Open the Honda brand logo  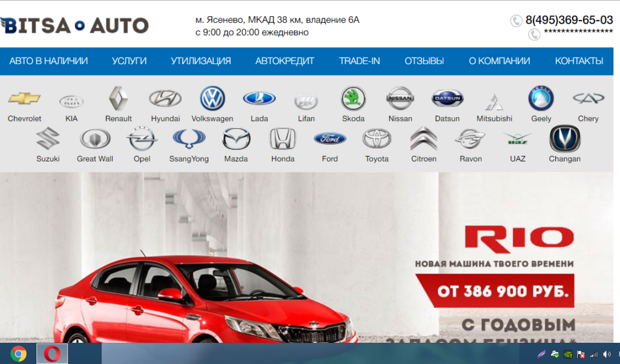click(283, 138)
